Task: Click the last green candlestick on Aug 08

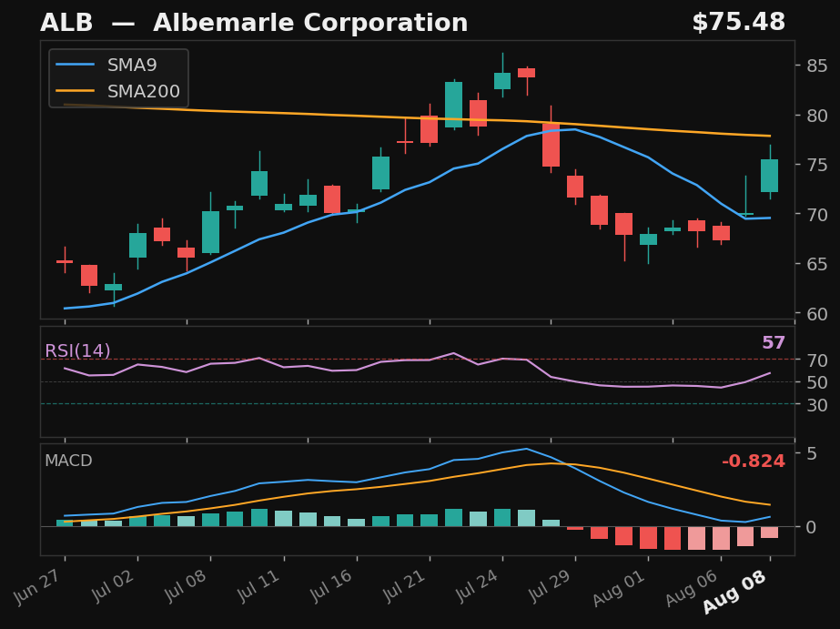Action: (x=770, y=175)
